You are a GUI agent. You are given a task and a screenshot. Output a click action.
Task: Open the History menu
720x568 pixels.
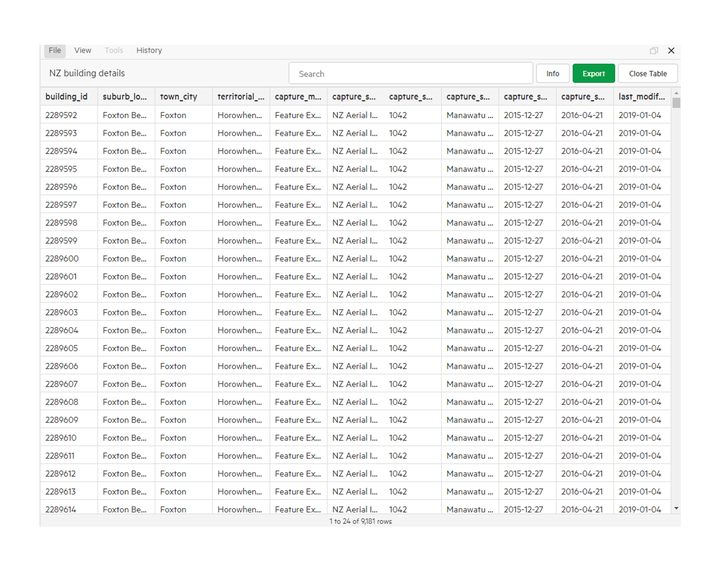[x=149, y=51]
